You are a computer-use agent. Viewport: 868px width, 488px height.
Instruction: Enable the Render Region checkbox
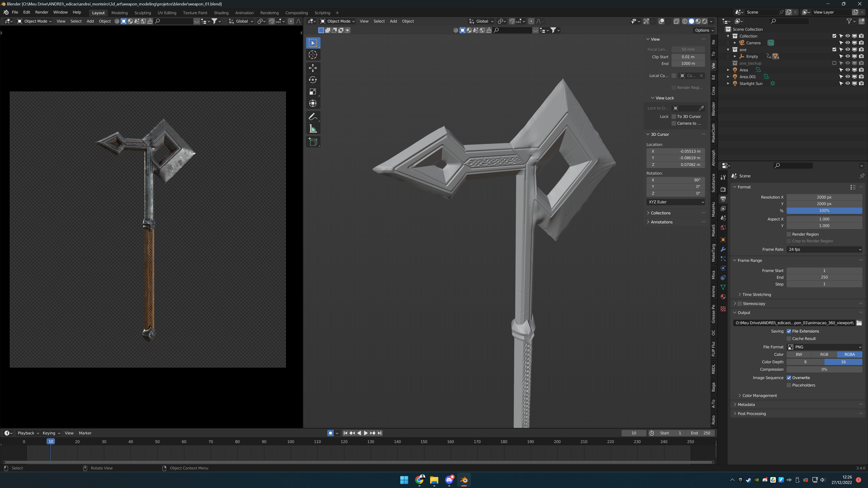(x=789, y=235)
